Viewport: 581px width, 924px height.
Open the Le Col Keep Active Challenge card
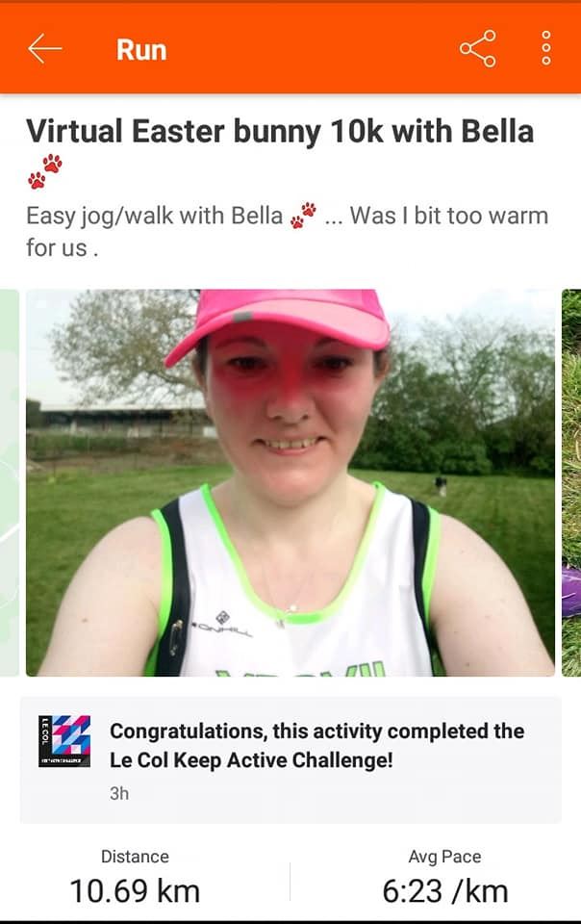pyautogui.click(x=290, y=759)
